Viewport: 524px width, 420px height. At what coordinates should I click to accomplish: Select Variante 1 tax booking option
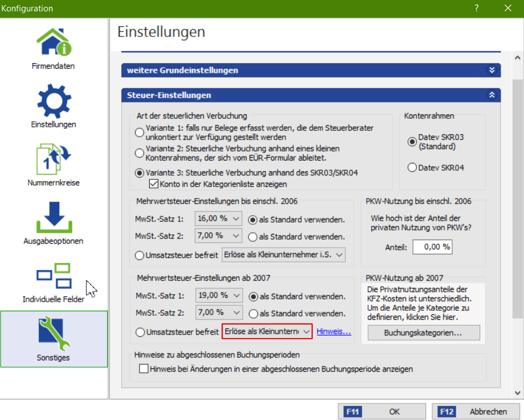coord(140,132)
